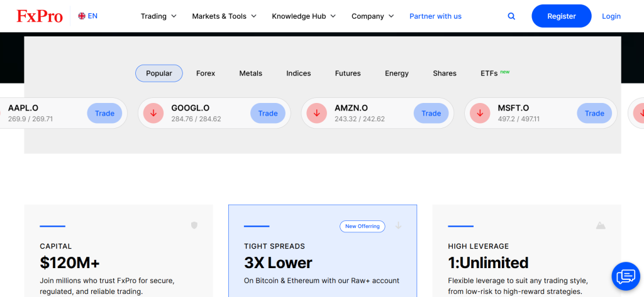This screenshot has width=644, height=297.
Task: Select the Popular instruments tab
Action: tap(159, 73)
